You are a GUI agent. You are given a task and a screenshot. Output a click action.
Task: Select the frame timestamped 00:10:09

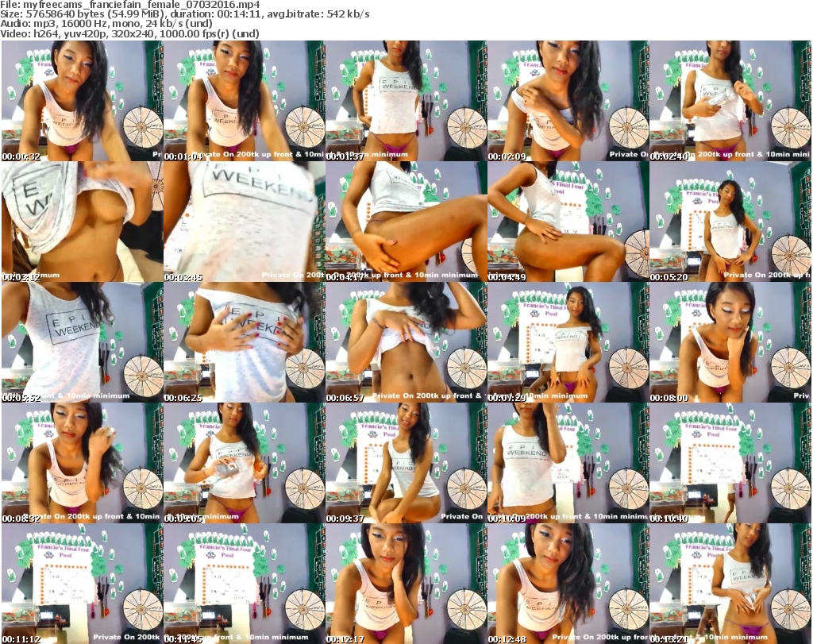[x=567, y=463]
